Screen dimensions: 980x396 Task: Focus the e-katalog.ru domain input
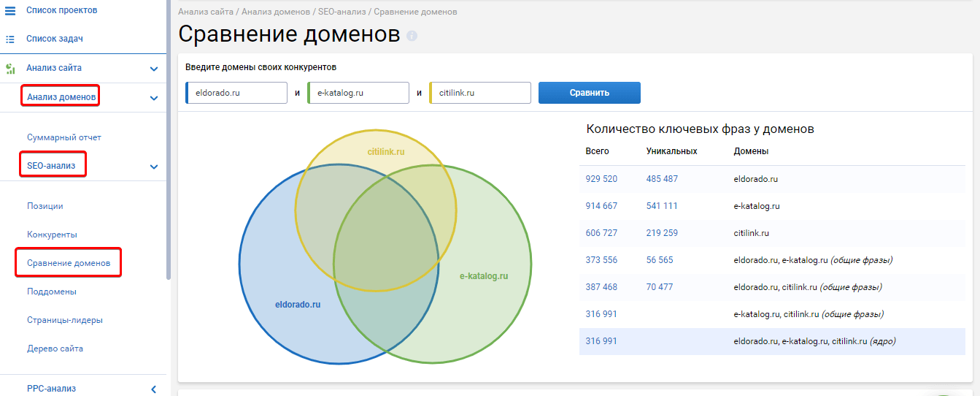358,93
